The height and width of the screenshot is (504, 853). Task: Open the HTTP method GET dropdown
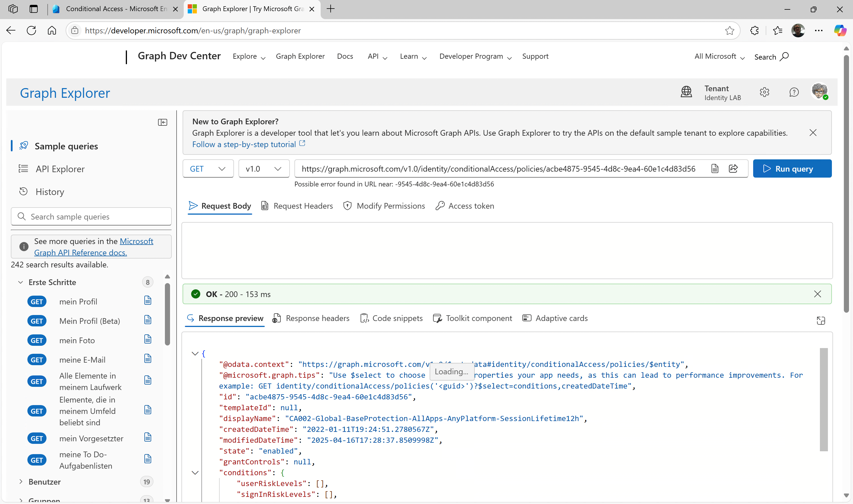coord(208,168)
